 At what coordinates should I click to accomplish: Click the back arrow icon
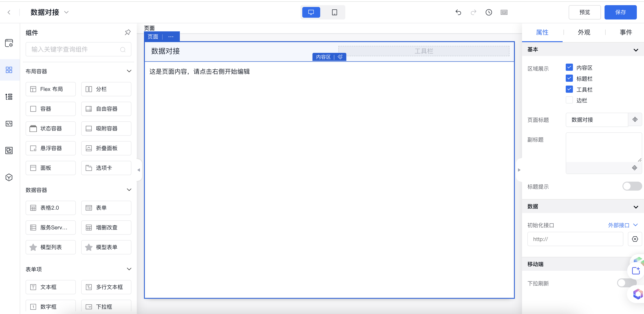pos(9,12)
